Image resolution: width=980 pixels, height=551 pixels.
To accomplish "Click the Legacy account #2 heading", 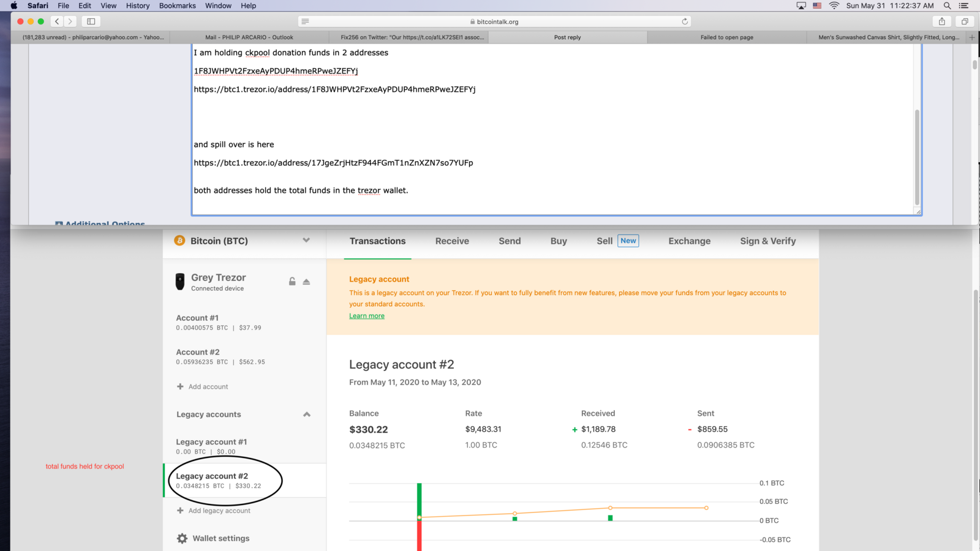I will click(402, 364).
